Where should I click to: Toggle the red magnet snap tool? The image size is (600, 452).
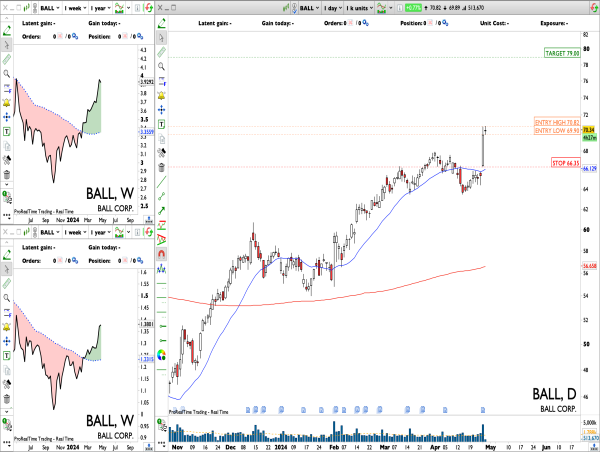(161, 254)
